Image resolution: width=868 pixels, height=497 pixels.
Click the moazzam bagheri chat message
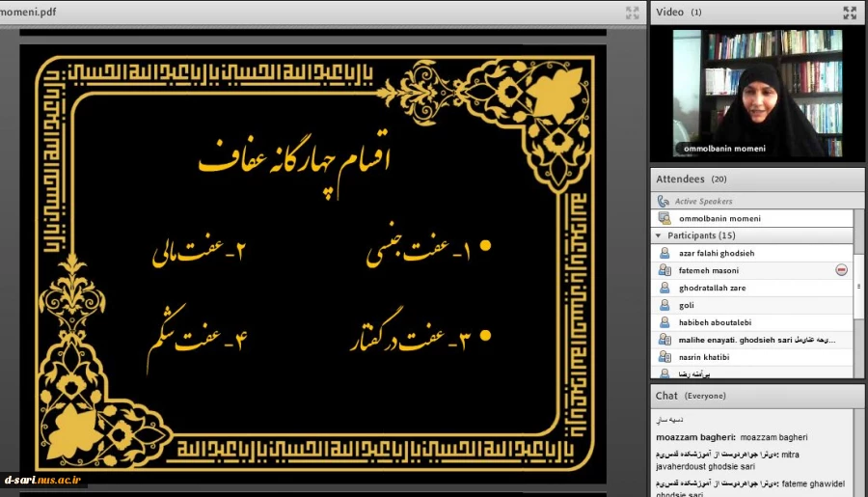click(731, 437)
